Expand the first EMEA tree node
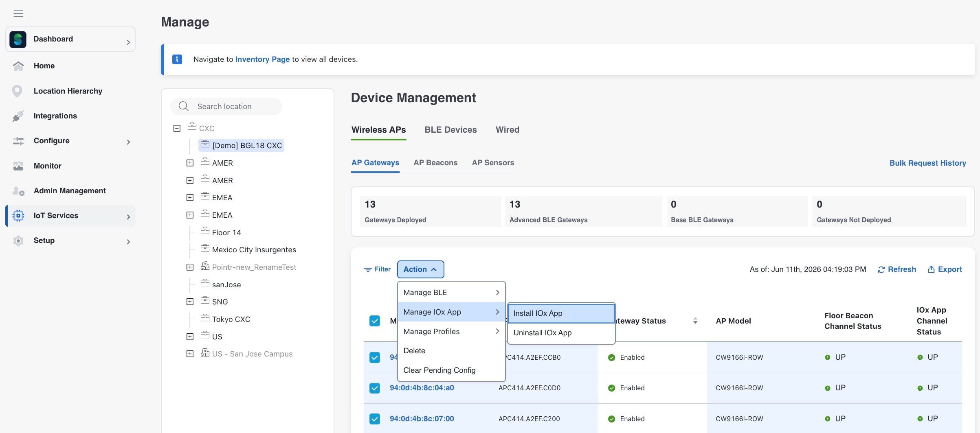This screenshot has height=433, width=980. click(x=190, y=198)
